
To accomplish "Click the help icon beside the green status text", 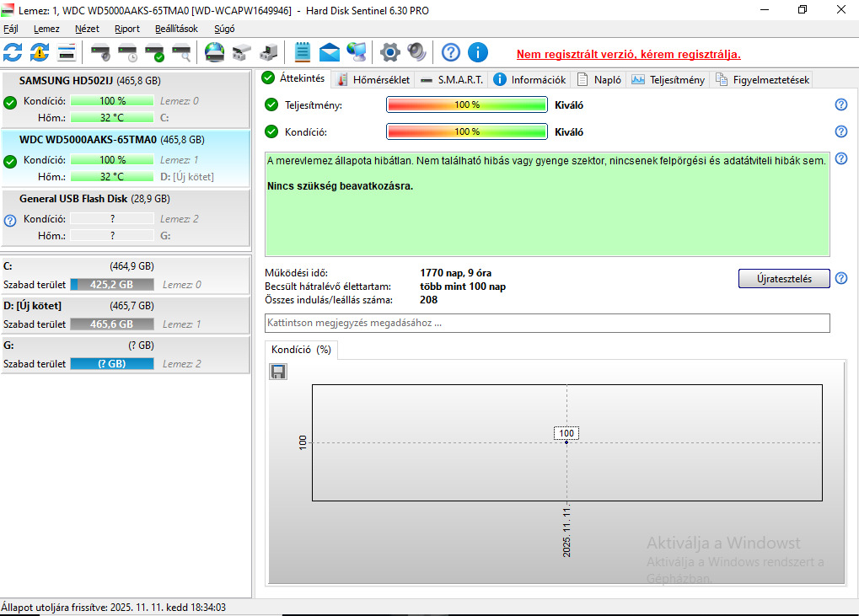I will pos(841,158).
